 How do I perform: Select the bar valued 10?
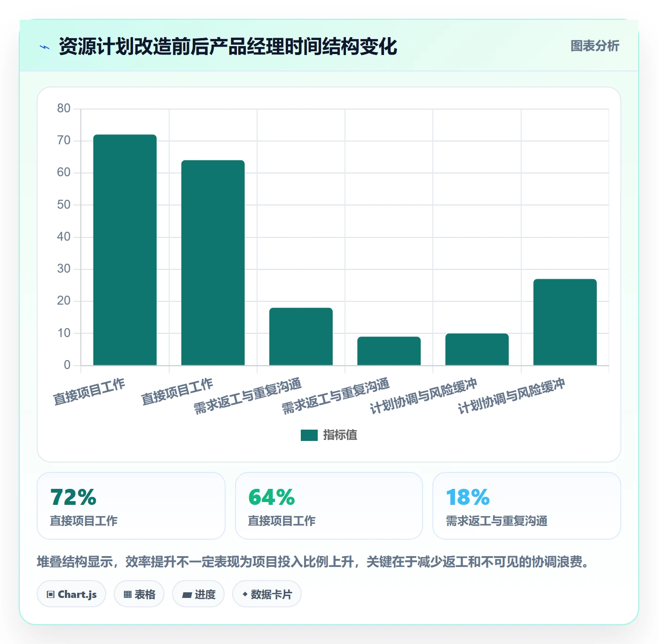click(477, 349)
